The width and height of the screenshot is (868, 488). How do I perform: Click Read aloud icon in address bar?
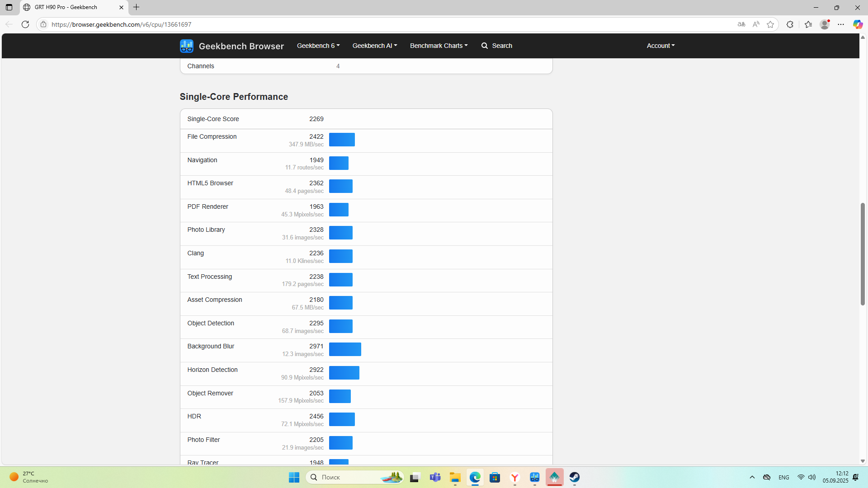756,24
